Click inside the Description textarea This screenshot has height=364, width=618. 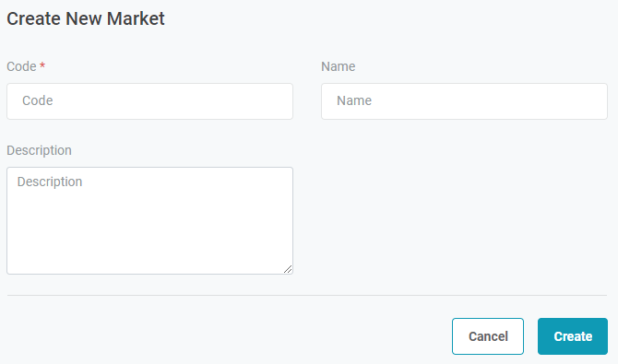click(149, 220)
